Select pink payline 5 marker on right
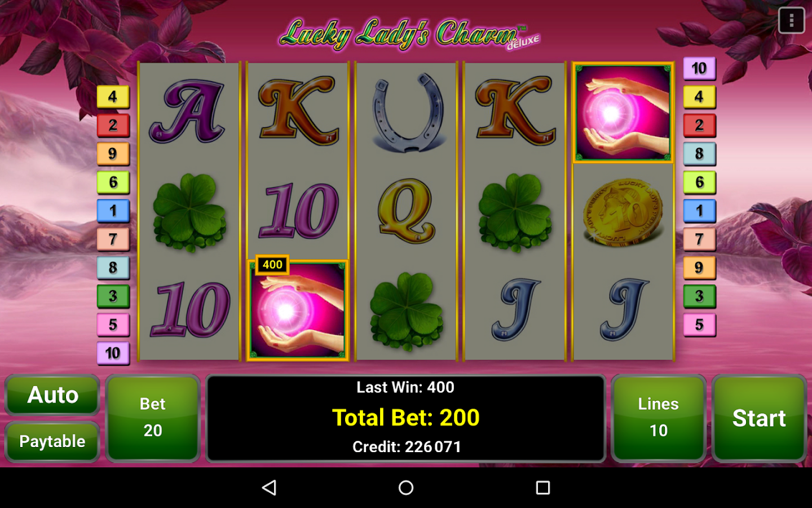Screen dimensions: 812x508 click(x=699, y=325)
